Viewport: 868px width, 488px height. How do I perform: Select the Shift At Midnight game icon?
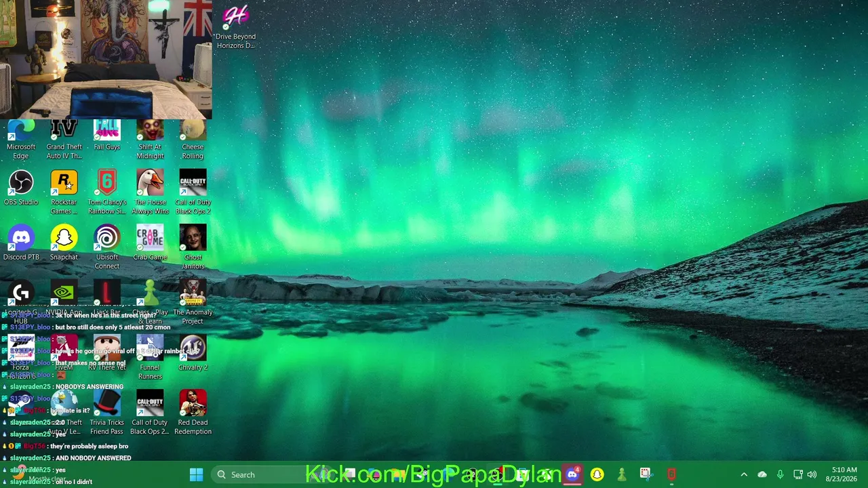(150, 140)
